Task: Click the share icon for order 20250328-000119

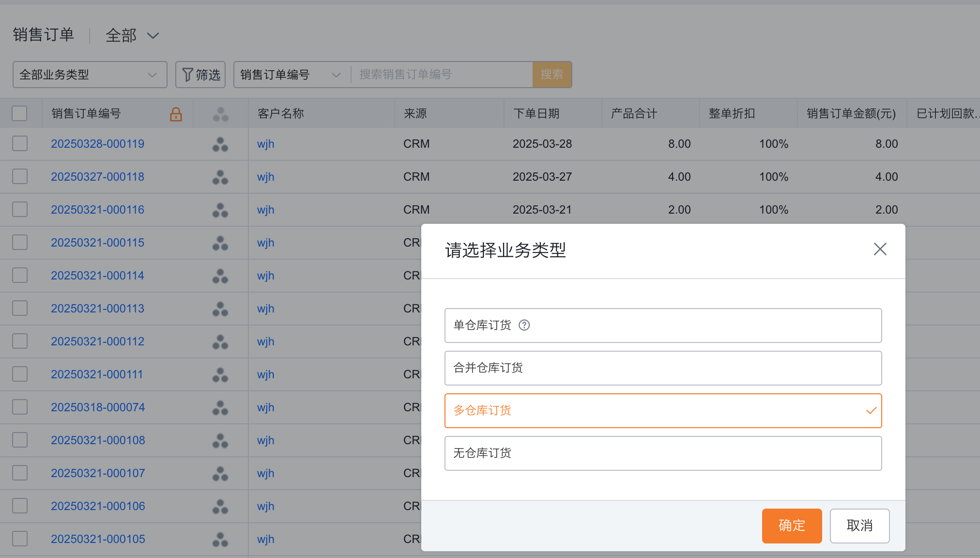Action: click(220, 144)
